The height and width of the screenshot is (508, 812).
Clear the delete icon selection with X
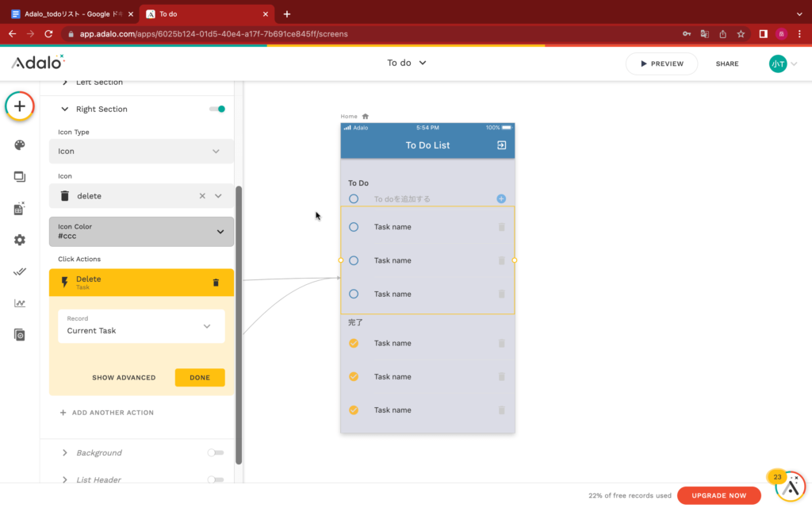click(202, 196)
